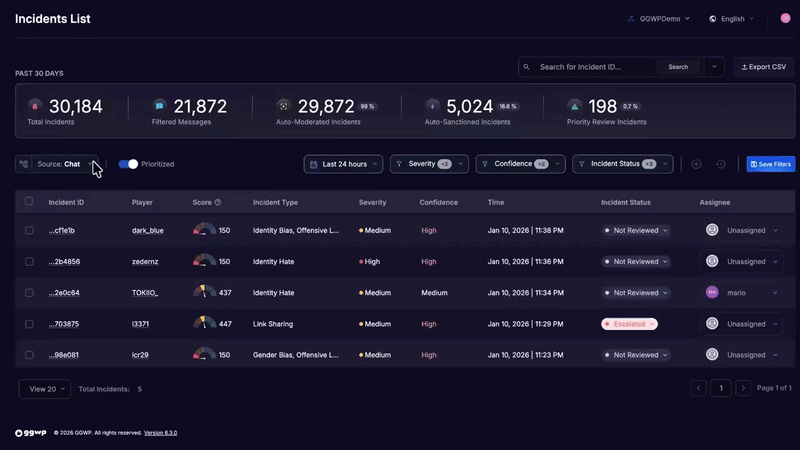Click the Total Incidents stat icon
This screenshot has width=800, height=450.
pos(35,105)
